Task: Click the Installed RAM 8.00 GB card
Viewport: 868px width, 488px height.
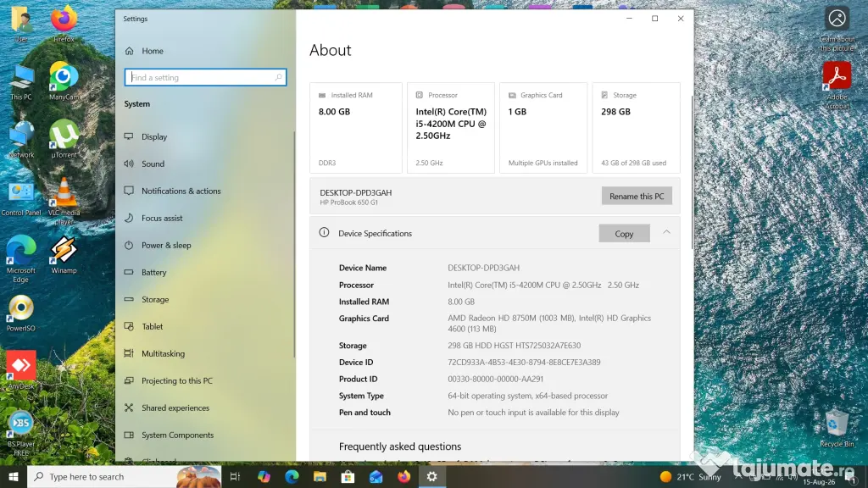Action: click(356, 128)
